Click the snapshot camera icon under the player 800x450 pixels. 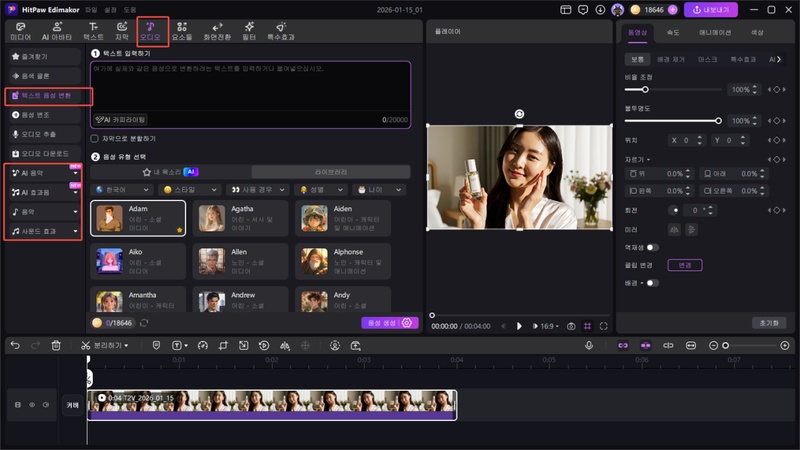coord(571,326)
